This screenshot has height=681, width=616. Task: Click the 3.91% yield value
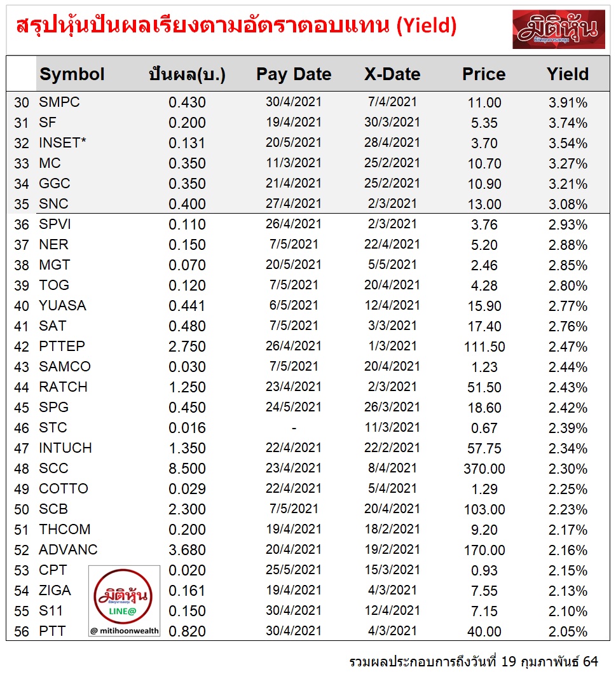pyautogui.click(x=568, y=102)
